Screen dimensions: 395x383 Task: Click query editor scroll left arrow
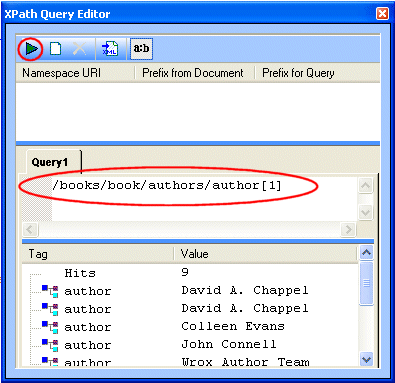(30, 229)
